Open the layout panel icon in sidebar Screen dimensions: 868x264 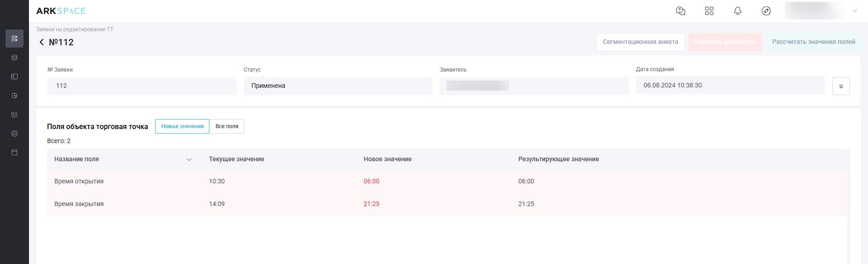14,77
